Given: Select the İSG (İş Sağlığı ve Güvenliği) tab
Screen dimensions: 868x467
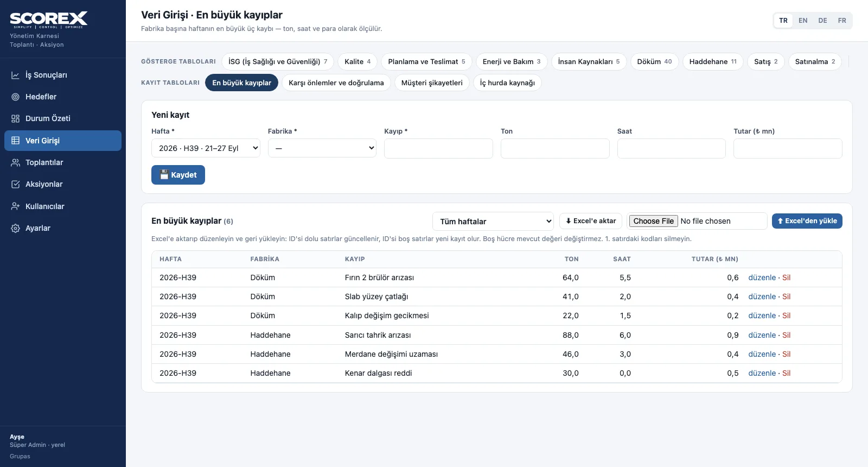Looking at the screenshot, I should click(x=278, y=62).
